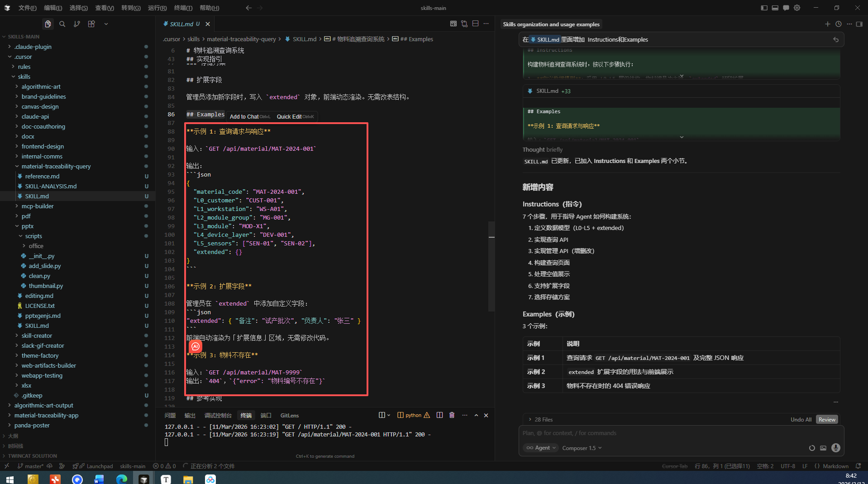Collapse the material-traceability-query folder
868x484 pixels.
pyautogui.click(x=56, y=166)
